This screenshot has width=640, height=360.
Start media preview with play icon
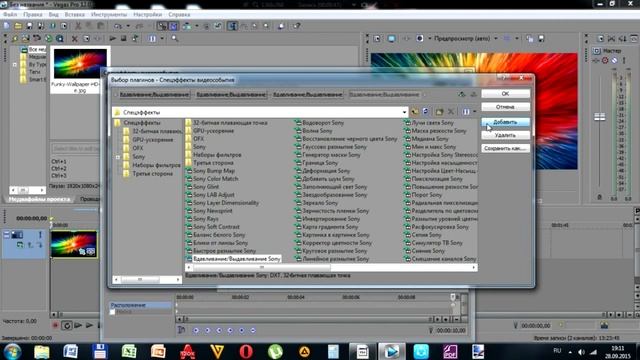(112, 39)
